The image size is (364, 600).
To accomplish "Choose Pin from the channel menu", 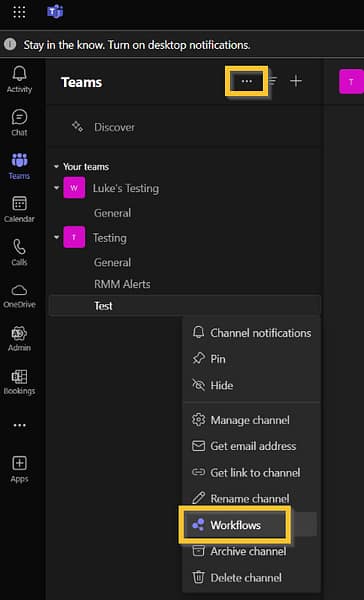I will click(x=251, y=359).
